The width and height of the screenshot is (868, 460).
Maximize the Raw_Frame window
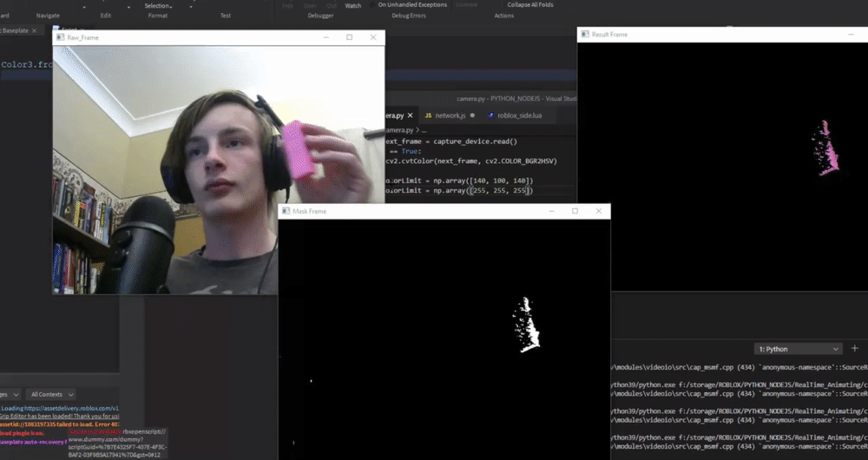(x=349, y=37)
